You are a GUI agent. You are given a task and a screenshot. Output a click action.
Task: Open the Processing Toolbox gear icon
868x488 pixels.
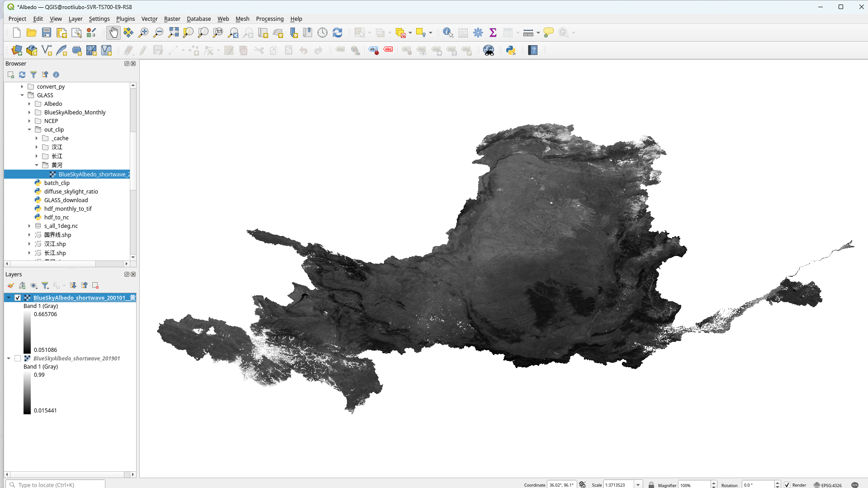tap(478, 33)
